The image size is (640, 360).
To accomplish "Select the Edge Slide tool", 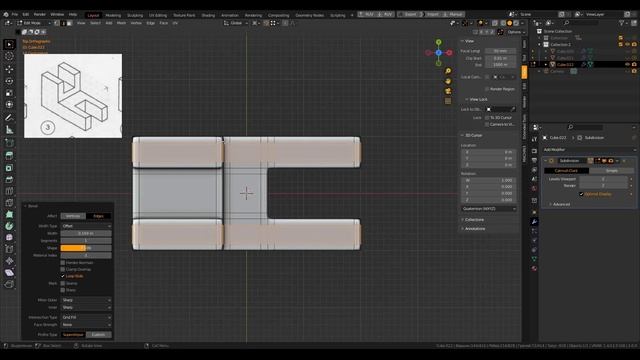I will pyautogui.click(x=9, y=249).
